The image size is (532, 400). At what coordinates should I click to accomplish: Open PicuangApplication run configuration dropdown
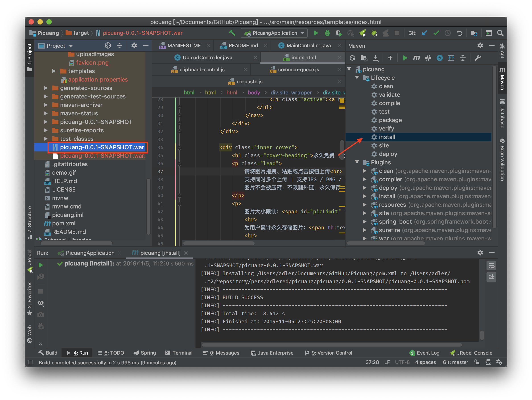click(274, 33)
